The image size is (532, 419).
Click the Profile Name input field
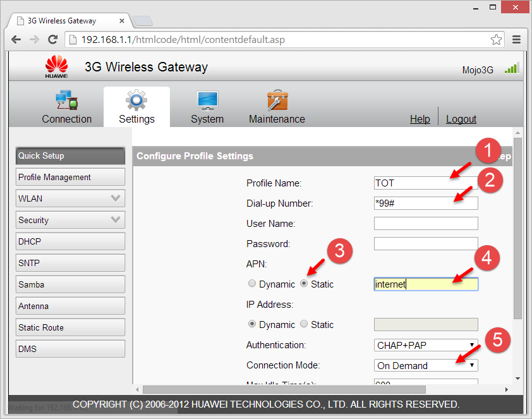tap(426, 183)
